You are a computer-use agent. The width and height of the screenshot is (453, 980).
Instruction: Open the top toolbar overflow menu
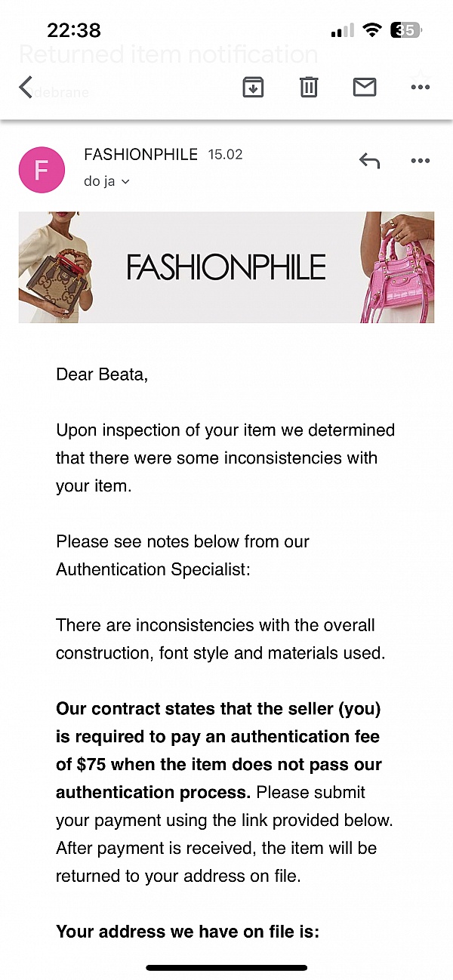pyautogui.click(x=420, y=87)
